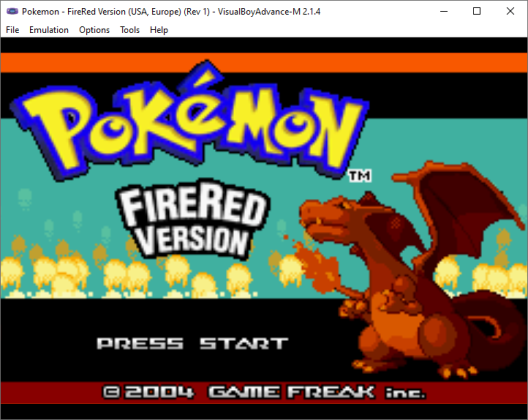Open the Help menu
Image resolution: width=528 pixels, height=420 pixels.
[159, 30]
